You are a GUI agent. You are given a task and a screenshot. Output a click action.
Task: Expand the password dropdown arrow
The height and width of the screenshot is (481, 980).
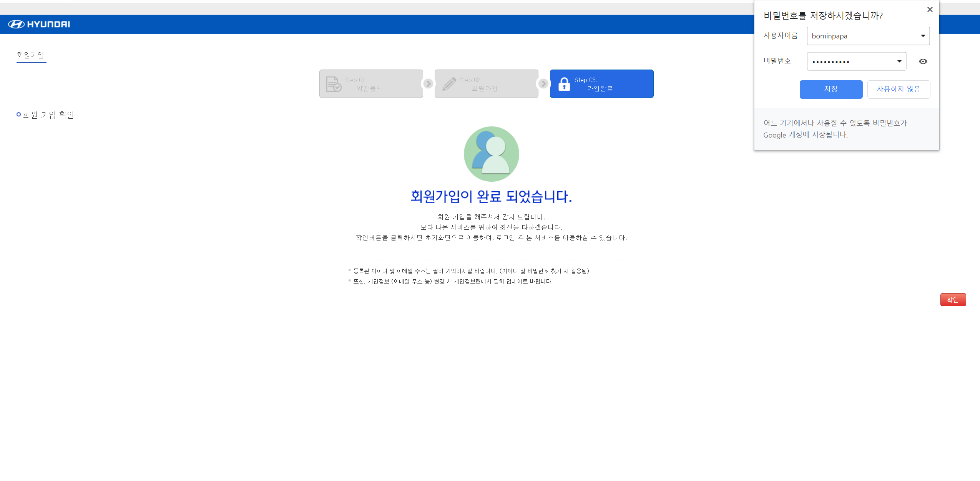(x=899, y=61)
